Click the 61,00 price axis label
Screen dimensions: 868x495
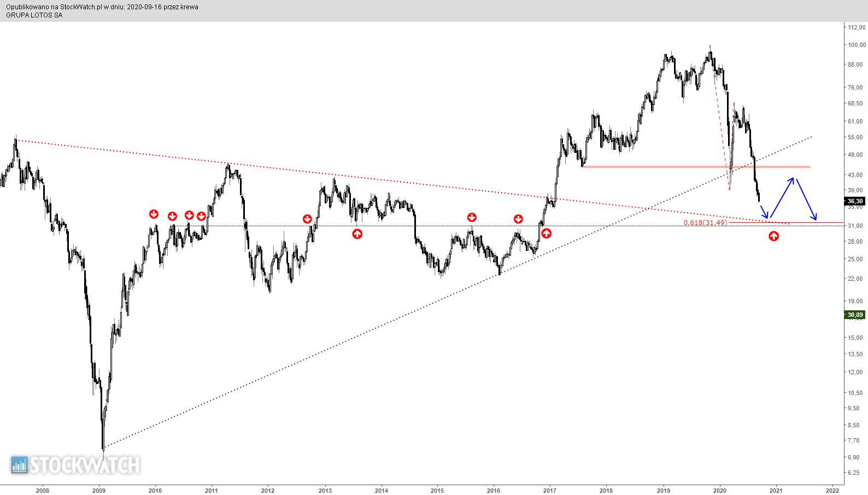tap(855, 121)
